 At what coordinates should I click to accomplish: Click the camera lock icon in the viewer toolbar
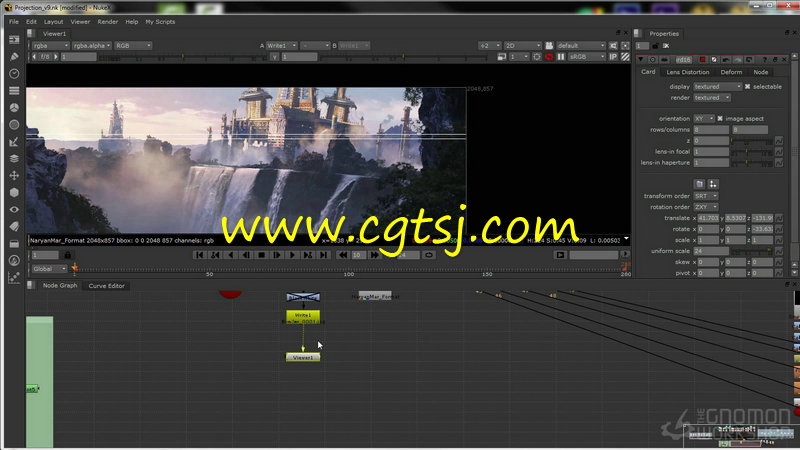tap(549, 46)
